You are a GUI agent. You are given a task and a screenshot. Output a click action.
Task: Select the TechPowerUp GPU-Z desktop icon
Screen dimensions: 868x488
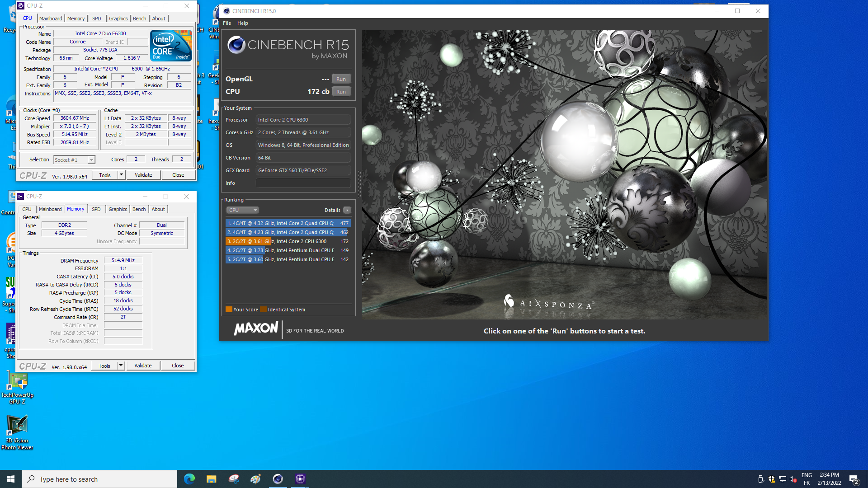click(x=17, y=387)
